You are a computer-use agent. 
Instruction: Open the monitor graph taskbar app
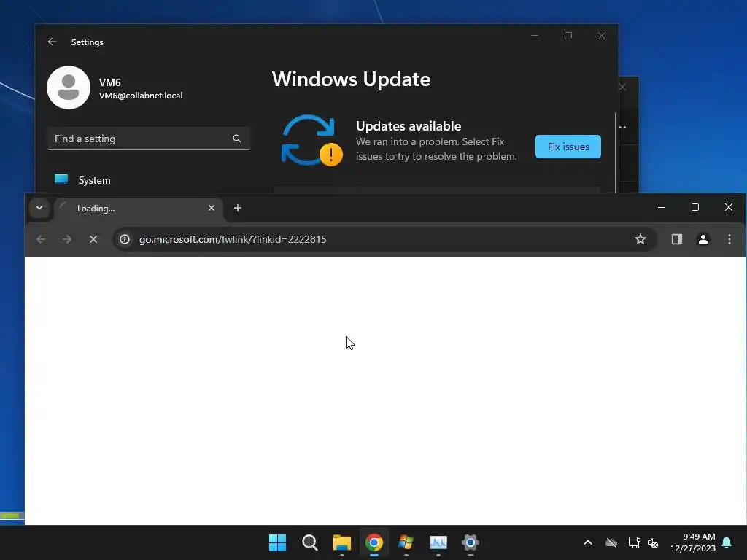pos(438,542)
